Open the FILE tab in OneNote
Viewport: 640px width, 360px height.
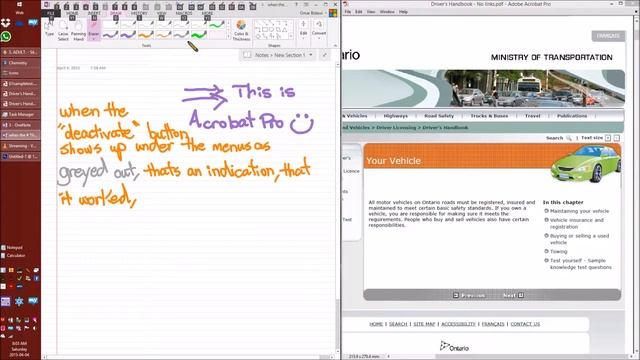point(51,13)
